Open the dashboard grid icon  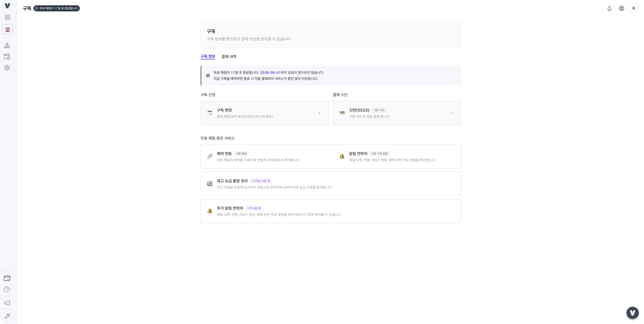coord(8,17)
